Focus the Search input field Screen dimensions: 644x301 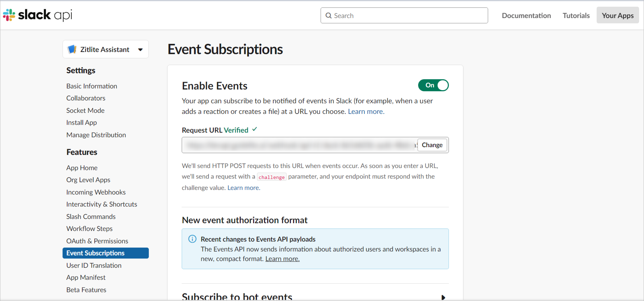408,15
